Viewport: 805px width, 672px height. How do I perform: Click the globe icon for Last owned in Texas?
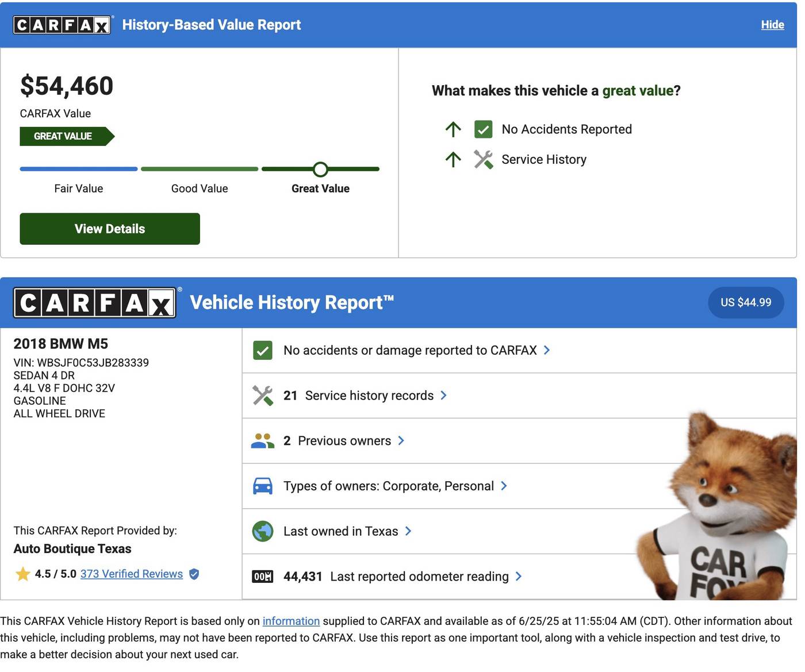point(263,531)
